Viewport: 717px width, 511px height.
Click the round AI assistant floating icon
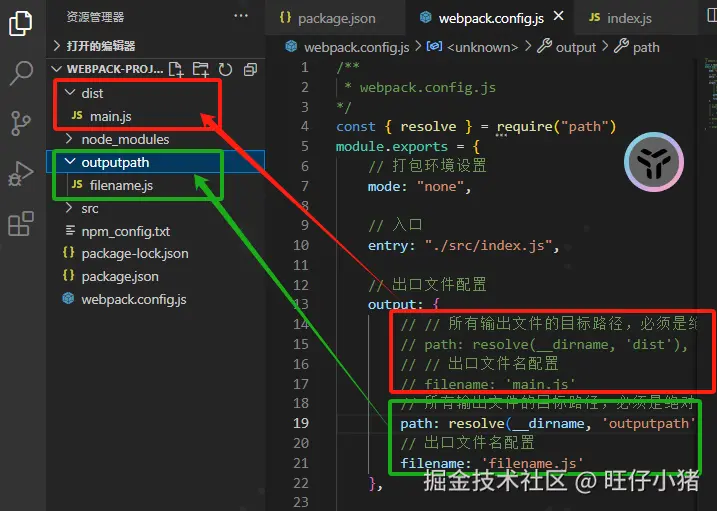[x=654, y=162]
